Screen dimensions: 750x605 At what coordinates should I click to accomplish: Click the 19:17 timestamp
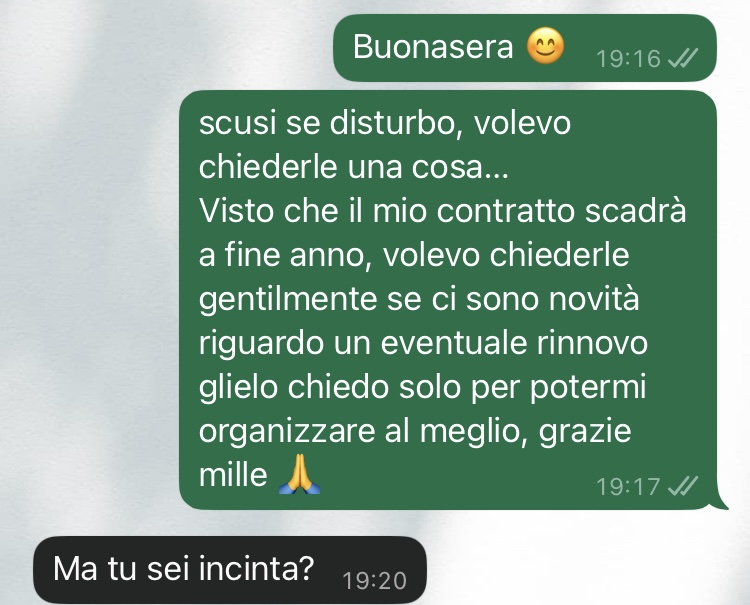[629, 487]
